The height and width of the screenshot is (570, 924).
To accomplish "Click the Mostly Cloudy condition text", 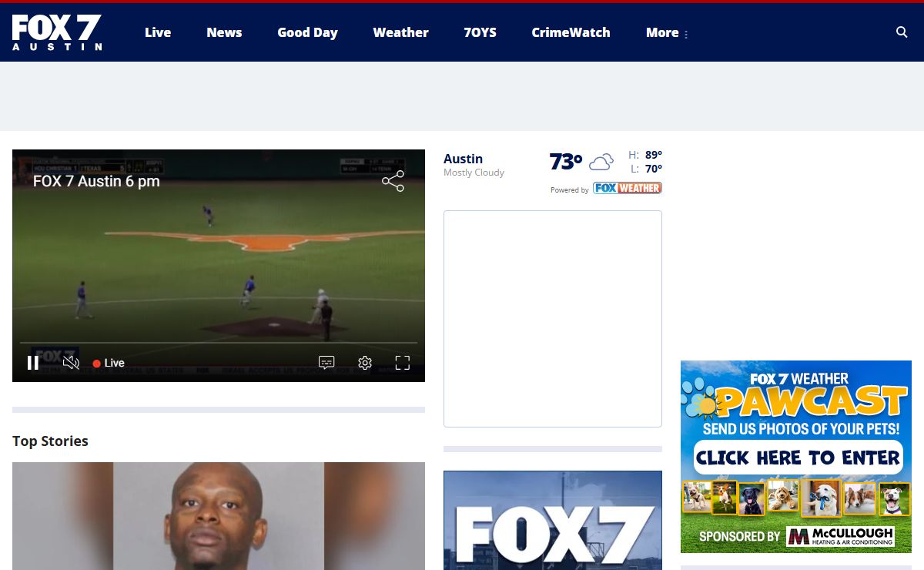I will pyautogui.click(x=474, y=173).
